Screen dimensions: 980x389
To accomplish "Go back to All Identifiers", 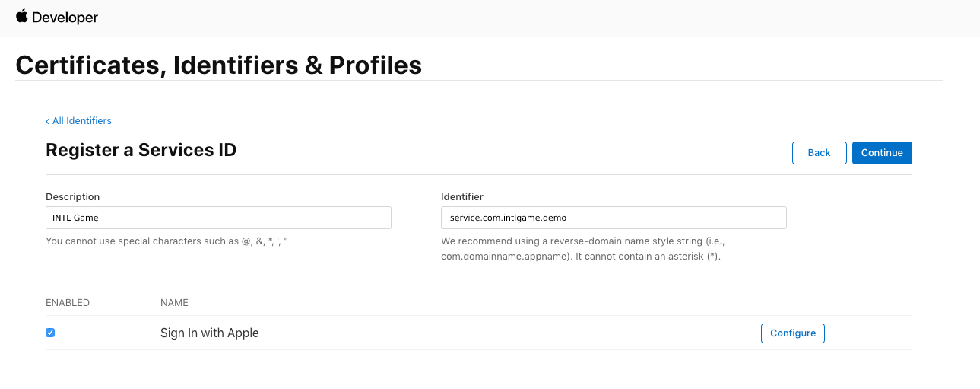I will pyautogui.click(x=81, y=121).
